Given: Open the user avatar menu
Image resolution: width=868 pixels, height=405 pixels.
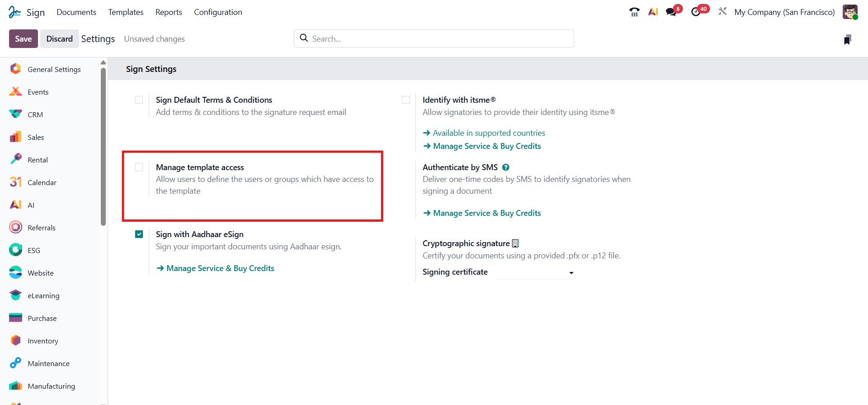Looking at the screenshot, I should 850,12.
